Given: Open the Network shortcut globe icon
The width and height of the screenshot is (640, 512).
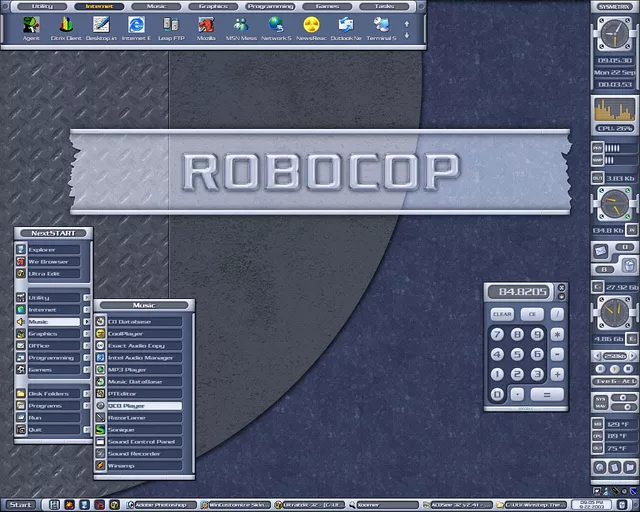Looking at the screenshot, I should (x=276, y=25).
